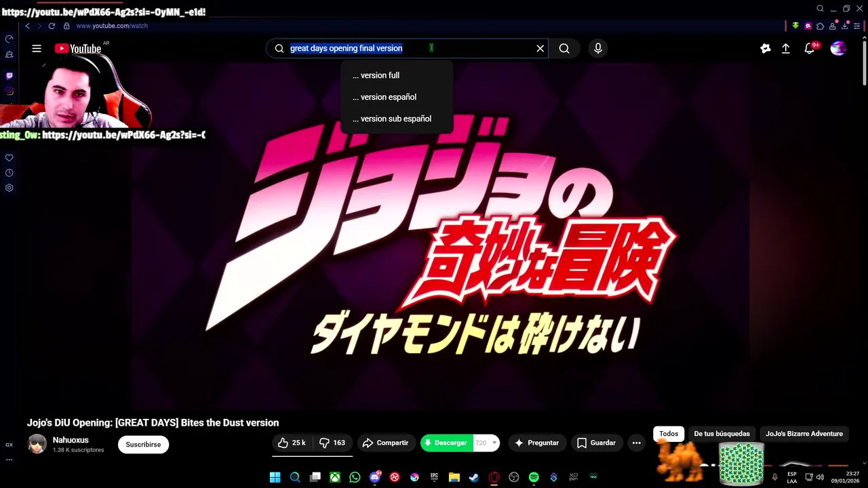Save the video with Guardar
The image size is (868, 488).
click(597, 443)
